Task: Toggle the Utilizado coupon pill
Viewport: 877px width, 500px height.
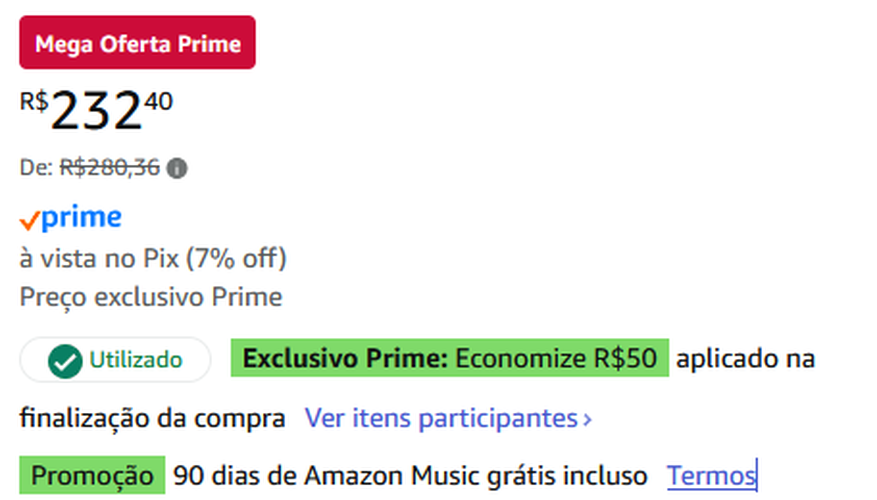Action: coord(115,360)
